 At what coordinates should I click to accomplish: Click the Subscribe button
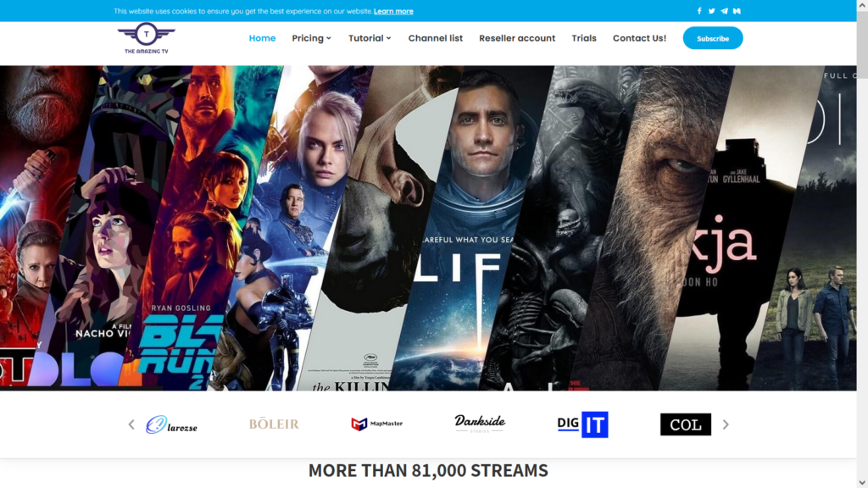712,38
